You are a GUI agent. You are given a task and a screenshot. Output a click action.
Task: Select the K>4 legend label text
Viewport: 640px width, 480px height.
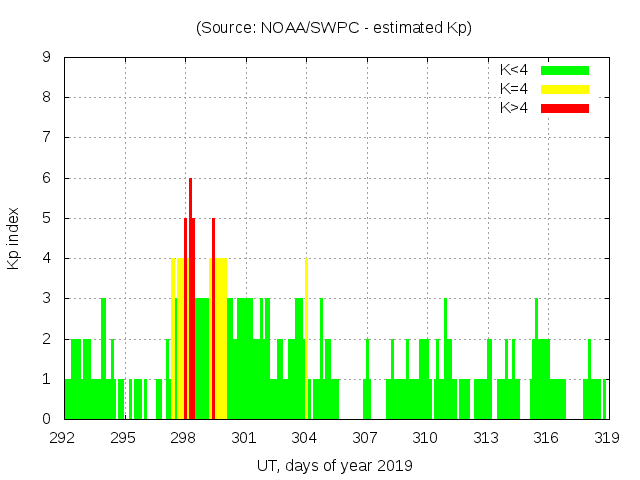tap(515, 108)
